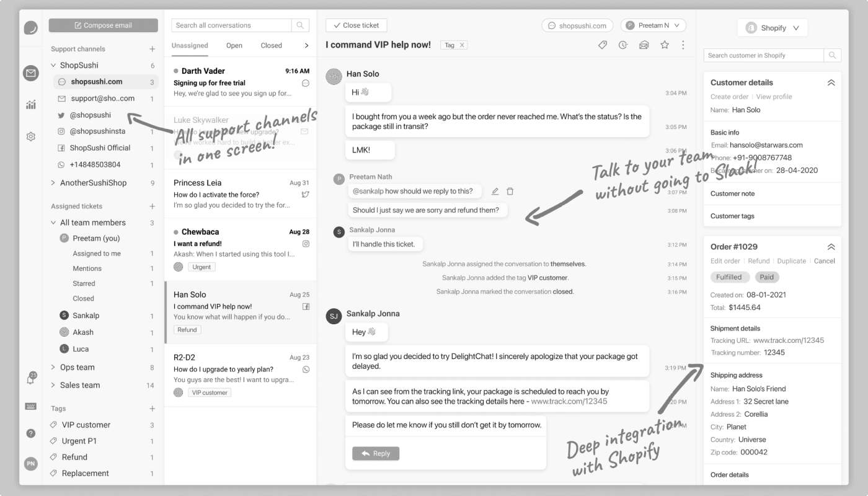Open the shopsushi.com channel selector

click(x=577, y=25)
